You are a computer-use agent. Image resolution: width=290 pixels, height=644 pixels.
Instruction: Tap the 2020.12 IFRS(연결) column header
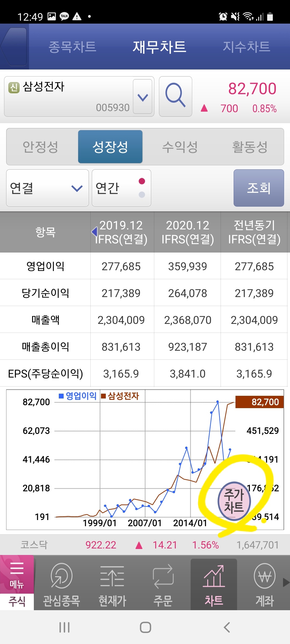pos(188,232)
